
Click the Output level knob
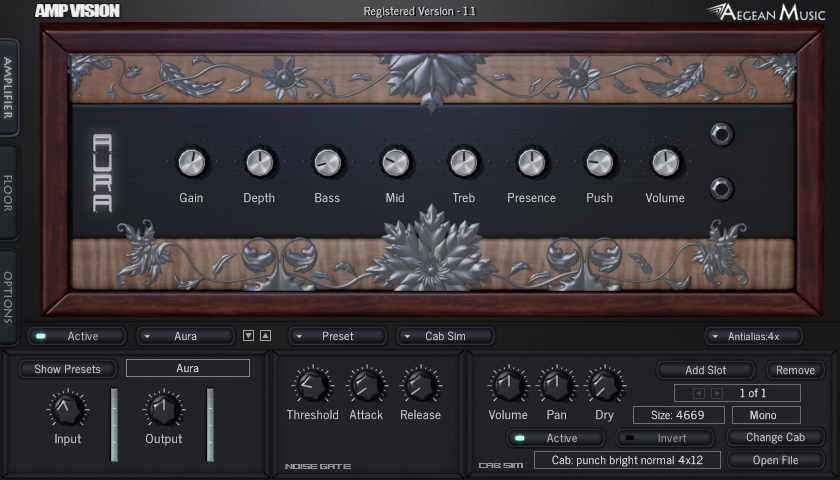[164, 409]
